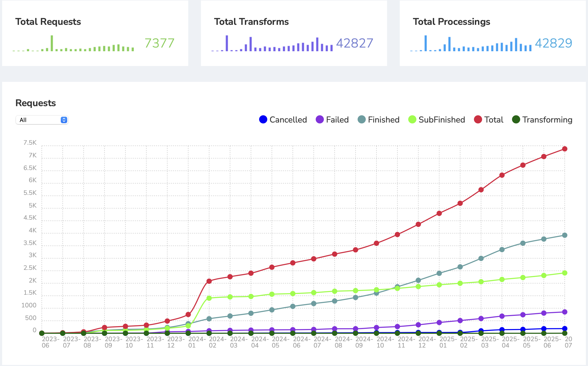This screenshot has width=588, height=366.
Task: Click the Total Processings blue sparkline chart
Action: [x=471, y=43]
